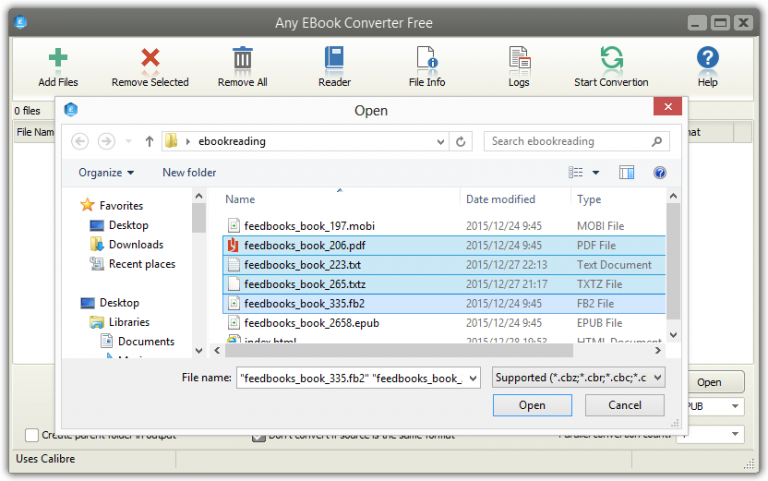This screenshot has height=481, width=768.
Task: Sort files by Type column header
Action: 589,199
